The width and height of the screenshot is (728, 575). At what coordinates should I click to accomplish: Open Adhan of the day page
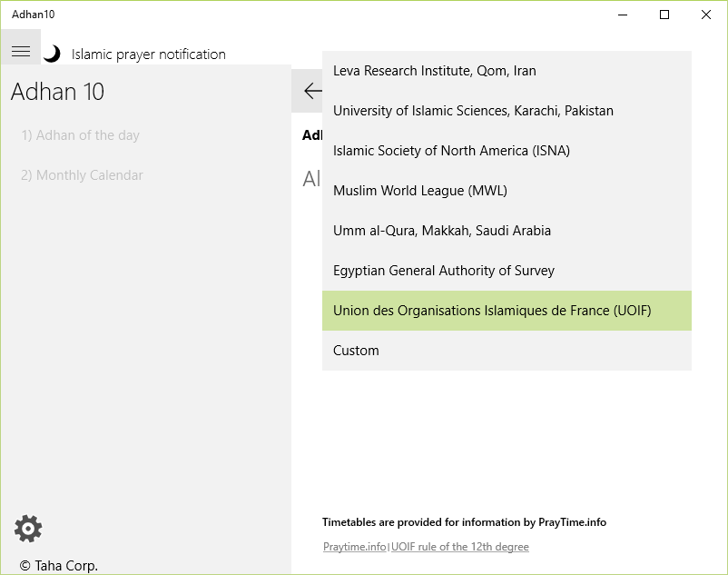coord(81,135)
